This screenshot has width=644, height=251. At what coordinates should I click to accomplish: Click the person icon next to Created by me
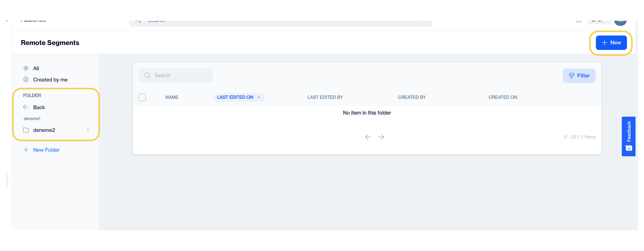point(26,80)
